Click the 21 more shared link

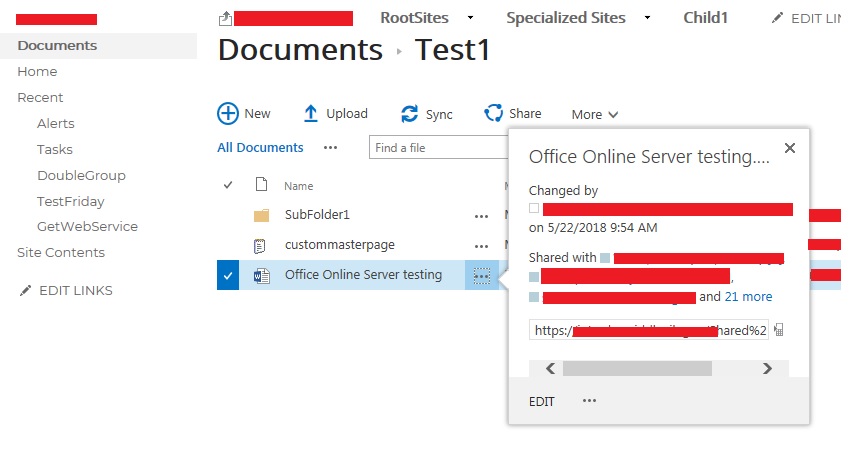(748, 297)
